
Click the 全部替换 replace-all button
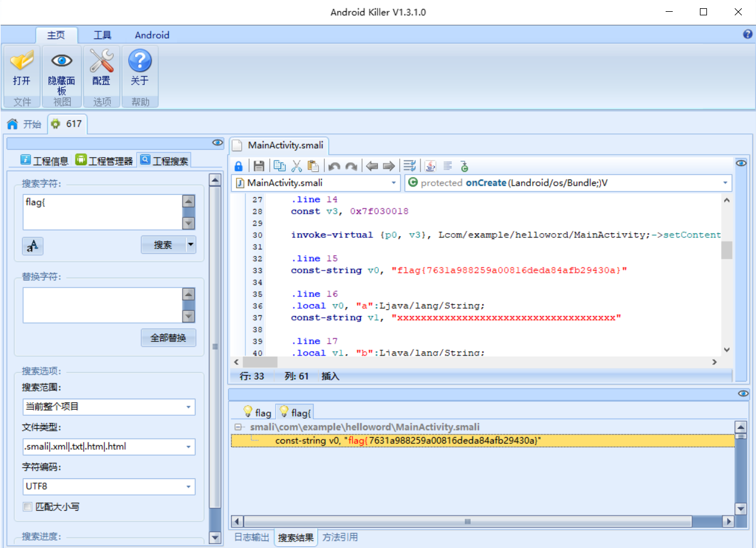pyautogui.click(x=167, y=337)
